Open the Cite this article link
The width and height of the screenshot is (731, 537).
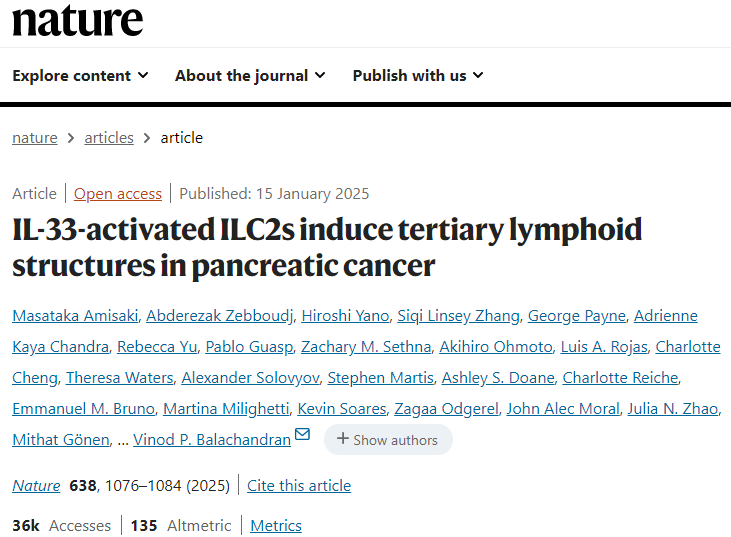tap(299, 486)
